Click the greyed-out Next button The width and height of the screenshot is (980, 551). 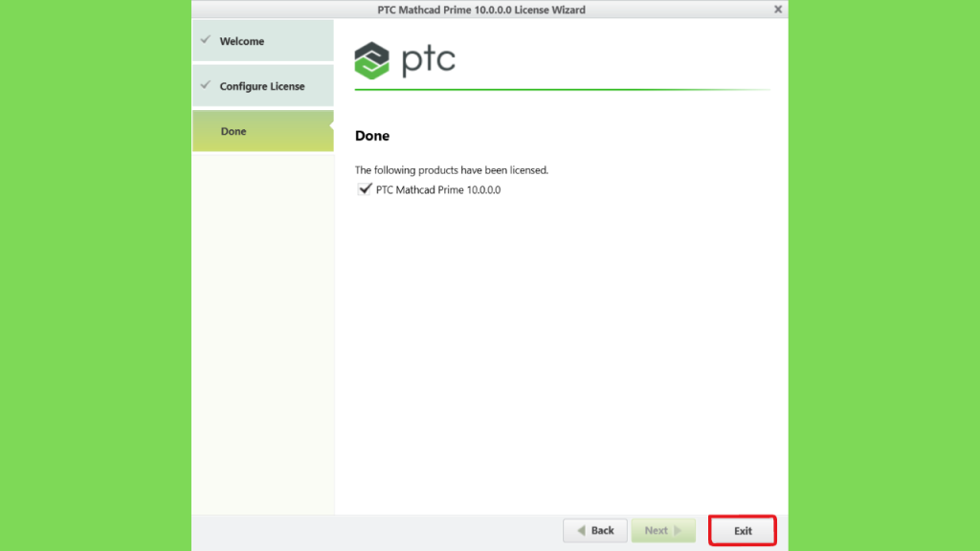[x=663, y=530]
